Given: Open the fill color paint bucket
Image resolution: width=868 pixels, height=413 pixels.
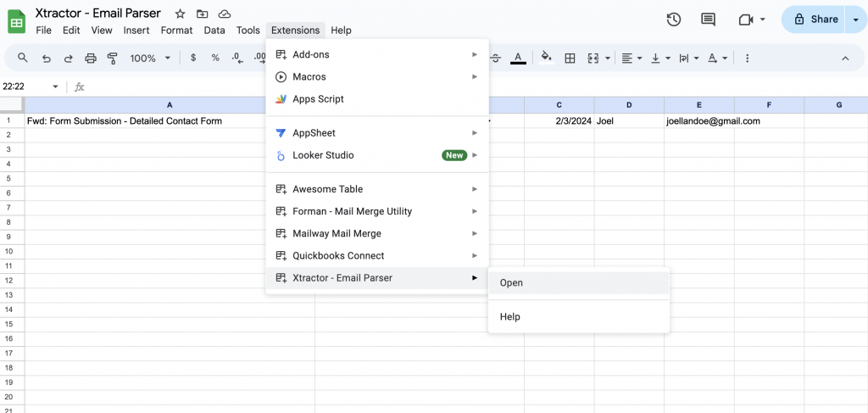Looking at the screenshot, I should point(547,59).
